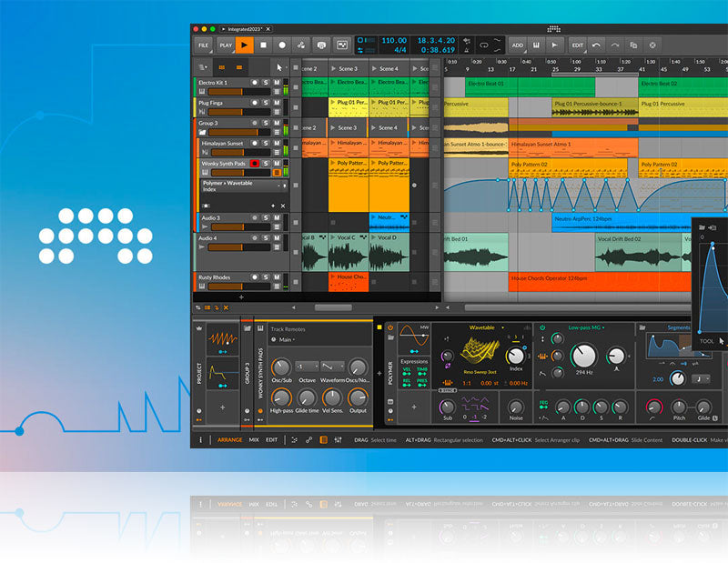Mute the Group 3 track
The width and height of the screenshot is (728, 563).
point(277,123)
